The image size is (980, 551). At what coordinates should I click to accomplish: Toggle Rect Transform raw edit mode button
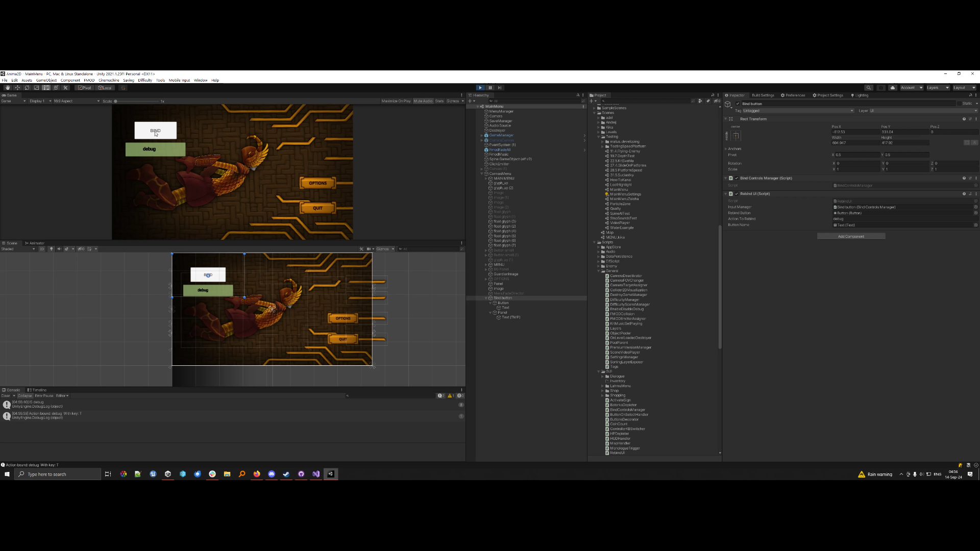click(x=974, y=143)
